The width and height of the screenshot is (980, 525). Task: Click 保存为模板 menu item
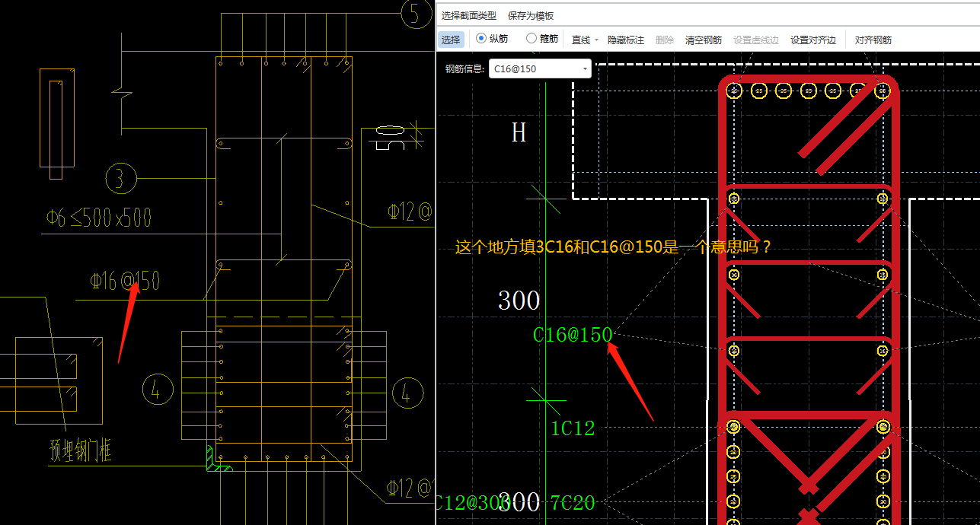point(531,15)
